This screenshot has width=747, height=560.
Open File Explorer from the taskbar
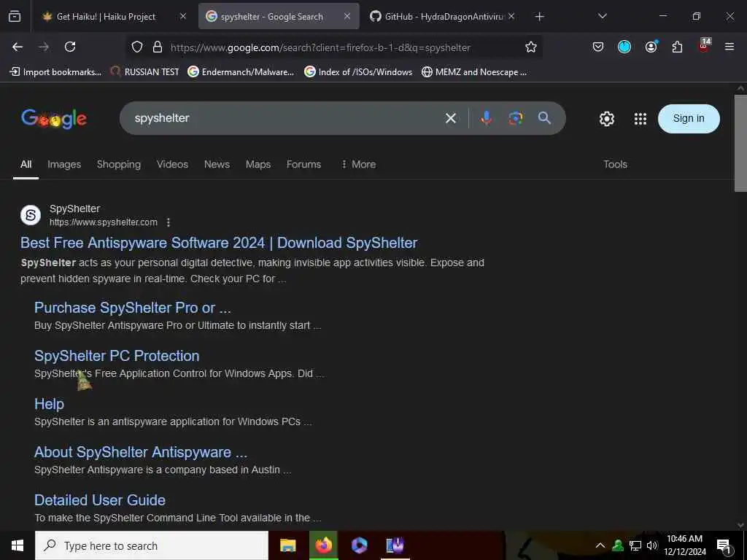[x=287, y=545]
